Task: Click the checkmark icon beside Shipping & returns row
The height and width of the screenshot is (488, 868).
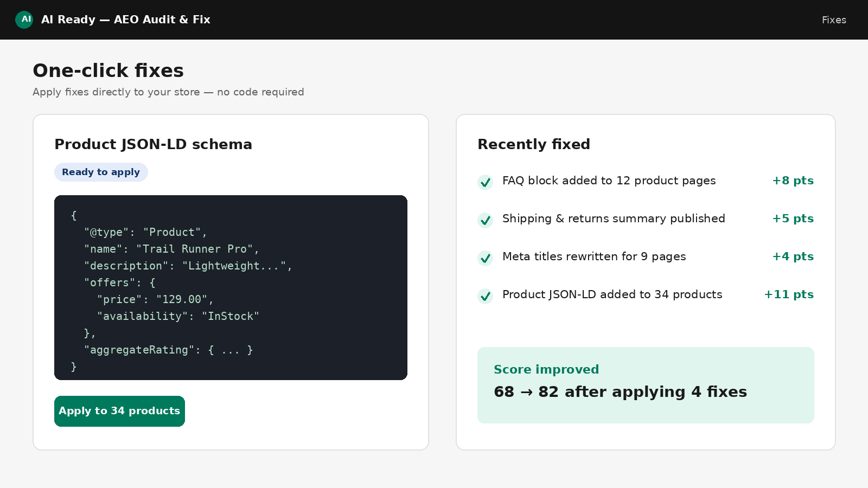Action: pos(485,220)
